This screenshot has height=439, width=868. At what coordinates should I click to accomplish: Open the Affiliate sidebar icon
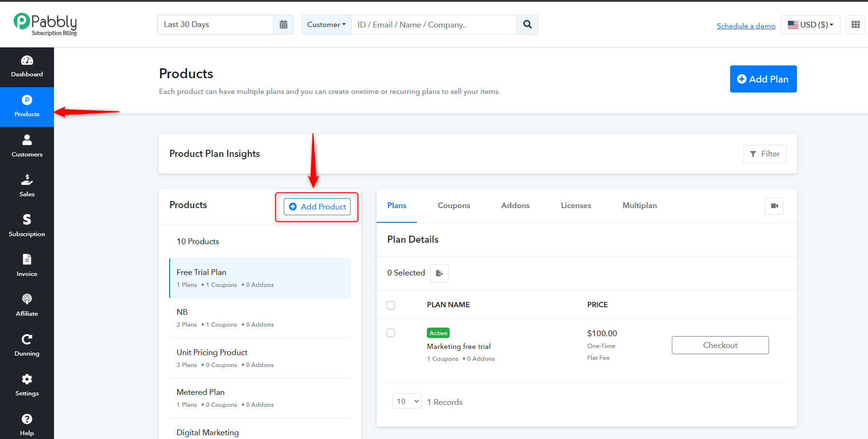coord(27,306)
